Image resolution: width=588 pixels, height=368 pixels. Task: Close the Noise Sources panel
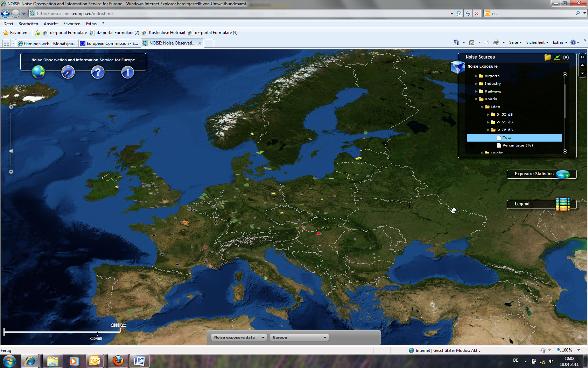(x=566, y=57)
